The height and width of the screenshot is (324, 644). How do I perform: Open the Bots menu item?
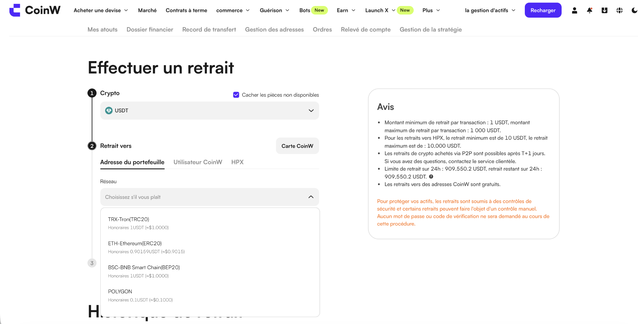pyautogui.click(x=305, y=10)
